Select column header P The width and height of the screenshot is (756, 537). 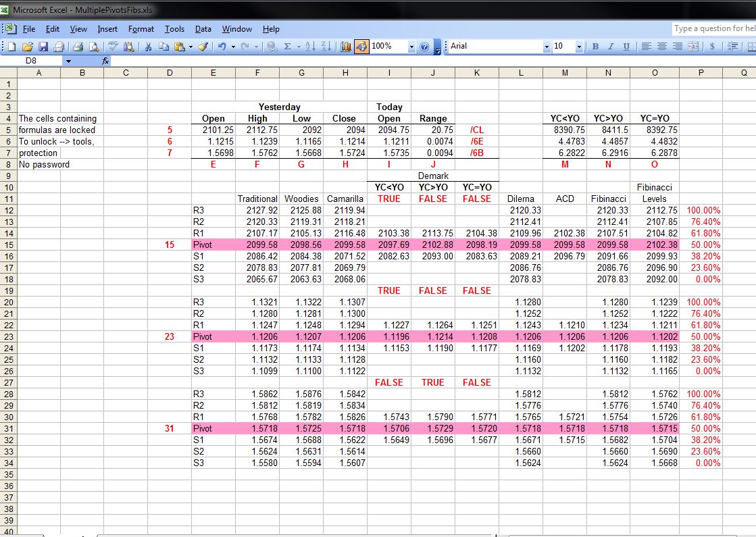pos(701,73)
